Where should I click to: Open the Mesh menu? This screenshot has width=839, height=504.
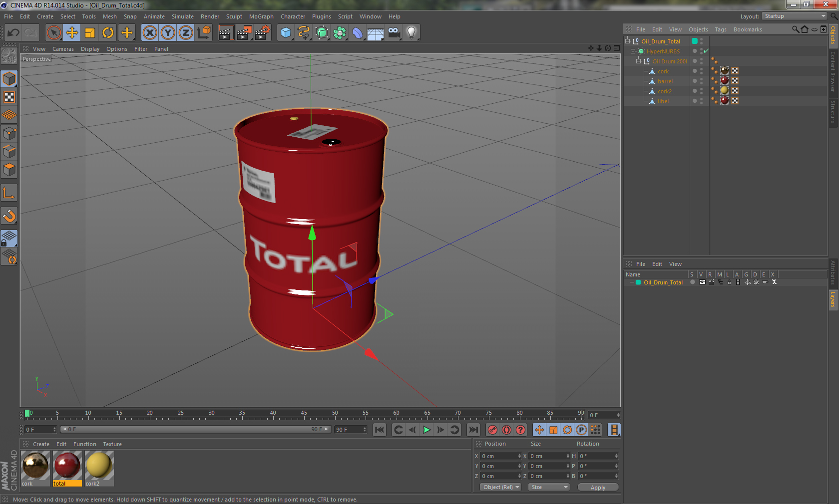pos(109,16)
